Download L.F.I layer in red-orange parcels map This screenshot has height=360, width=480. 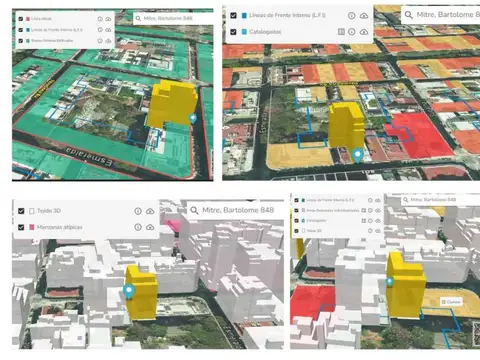coord(364,15)
